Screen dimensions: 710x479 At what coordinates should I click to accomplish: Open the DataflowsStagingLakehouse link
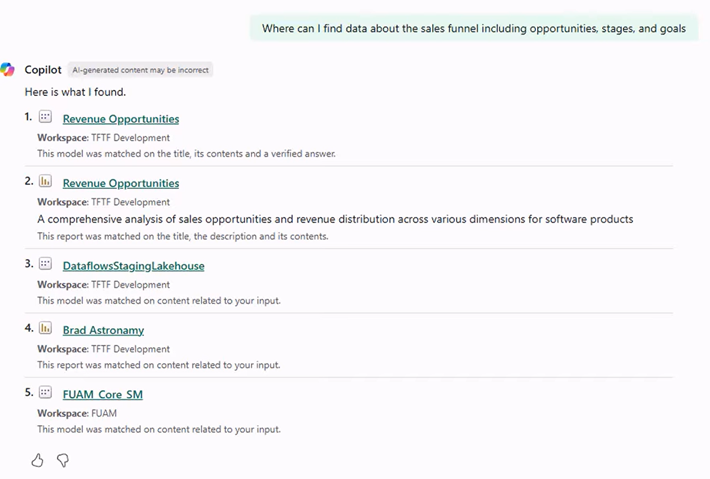point(133,266)
